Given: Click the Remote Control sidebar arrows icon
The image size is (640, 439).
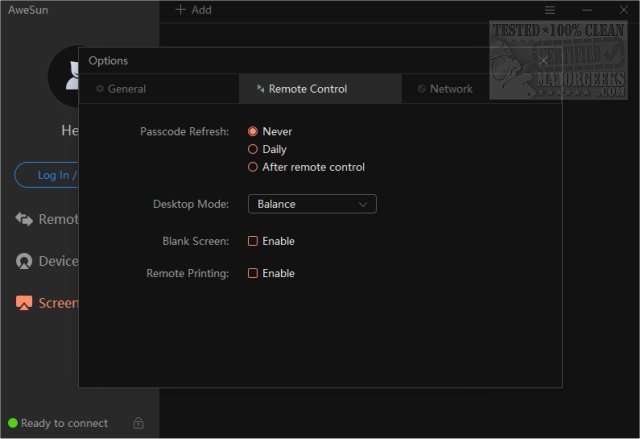Looking at the screenshot, I should tap(24, 219).
